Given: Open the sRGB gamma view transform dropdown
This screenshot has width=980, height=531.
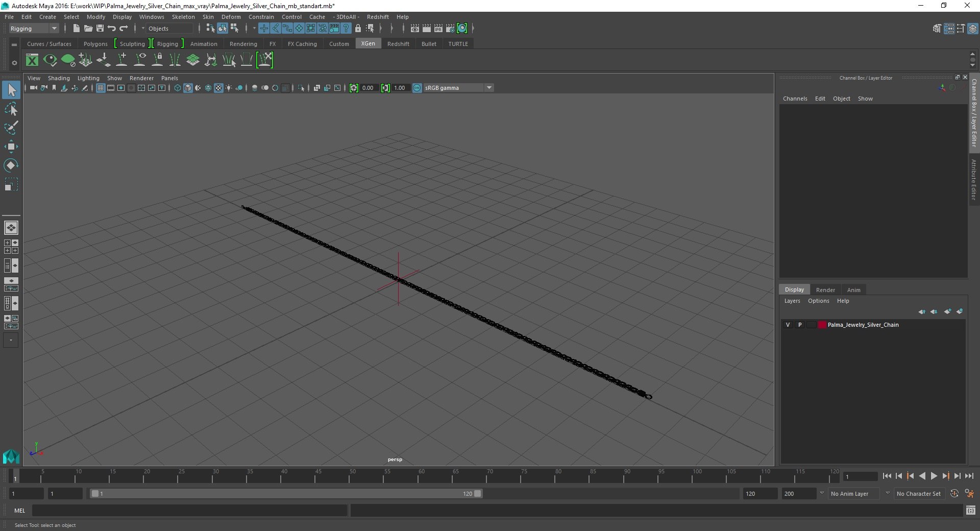Looking at the screenshot, I should coord(458,88).
